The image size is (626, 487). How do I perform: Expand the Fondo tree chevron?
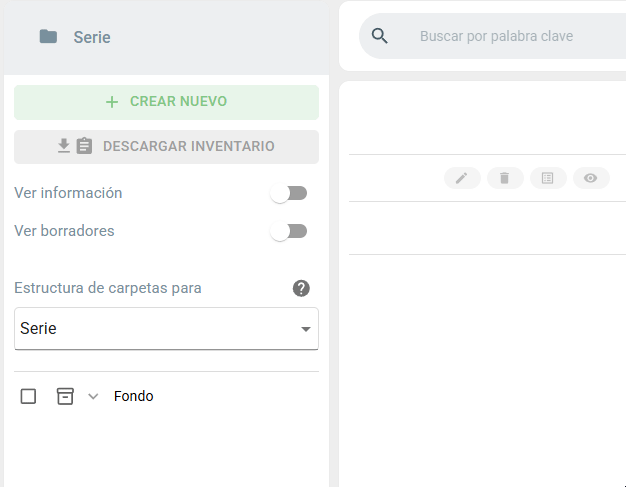coord(93,396)
